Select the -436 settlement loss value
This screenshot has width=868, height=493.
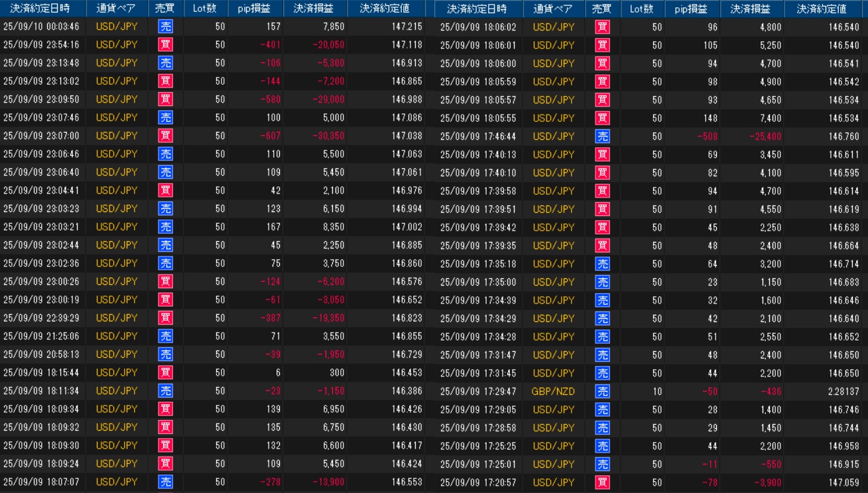click(771, 392)
